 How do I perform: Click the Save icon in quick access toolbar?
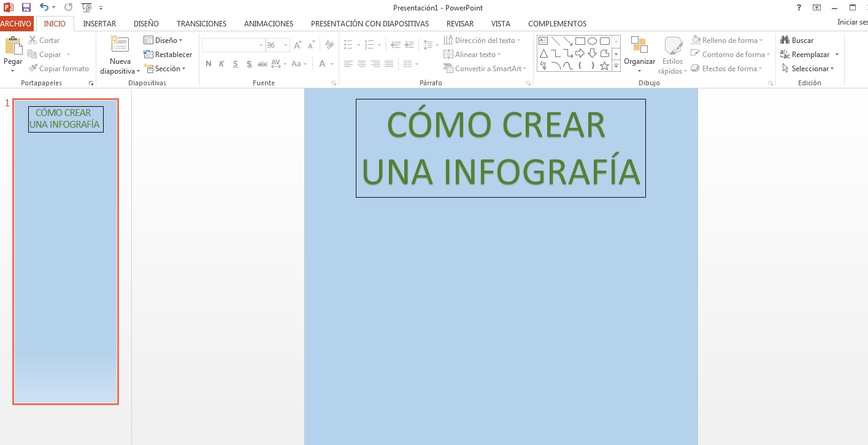coord(26,7)
